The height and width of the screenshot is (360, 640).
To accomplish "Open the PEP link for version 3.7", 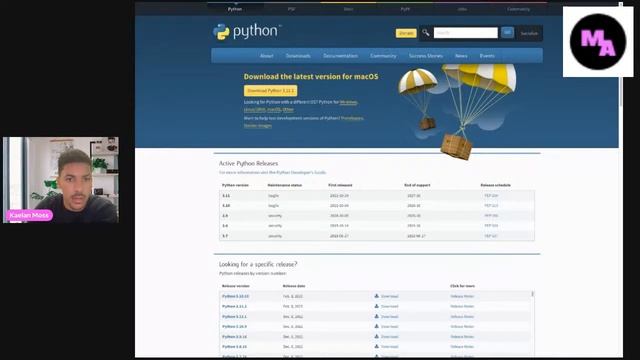I will click(491, 236).
